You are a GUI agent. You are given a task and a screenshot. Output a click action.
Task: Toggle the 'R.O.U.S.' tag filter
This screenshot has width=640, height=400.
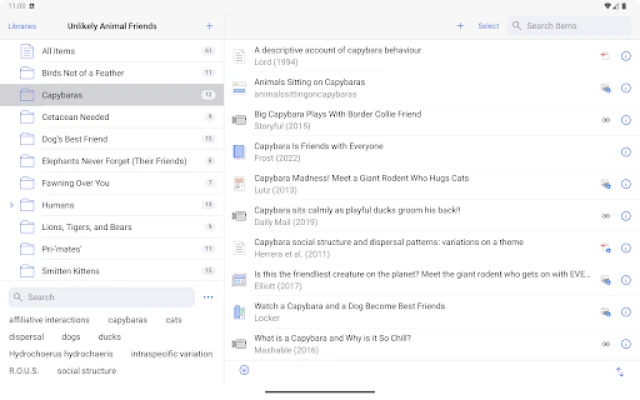tap(24, 370)
